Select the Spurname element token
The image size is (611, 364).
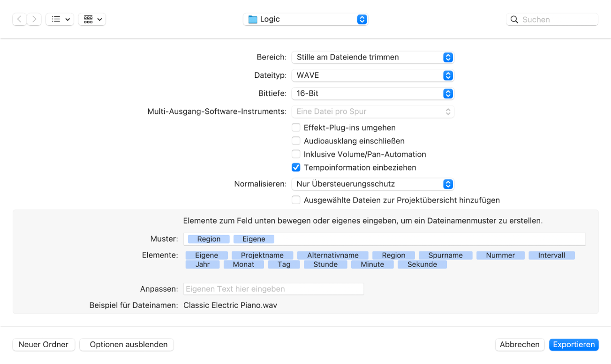coord(445,255)
